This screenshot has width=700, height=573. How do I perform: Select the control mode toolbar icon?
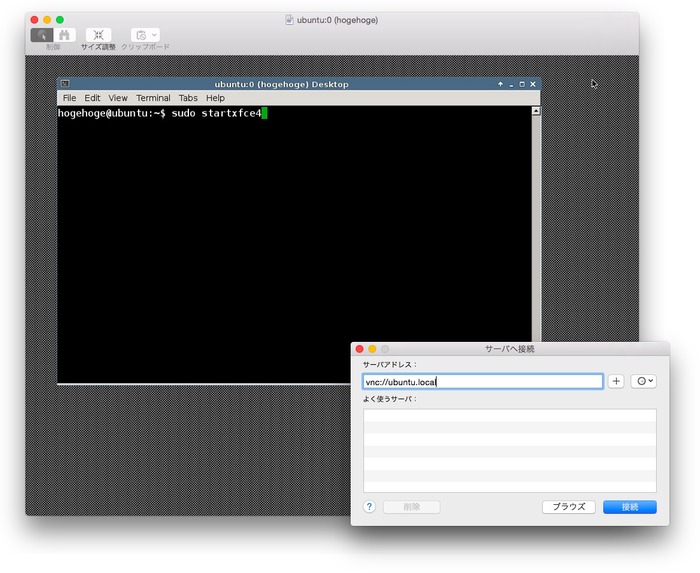tap(42, 35)
